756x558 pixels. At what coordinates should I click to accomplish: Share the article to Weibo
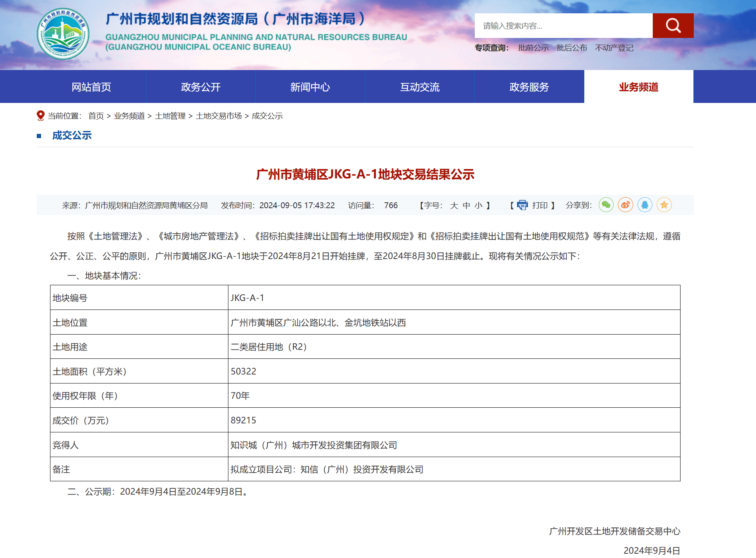[x=625, y=205]
